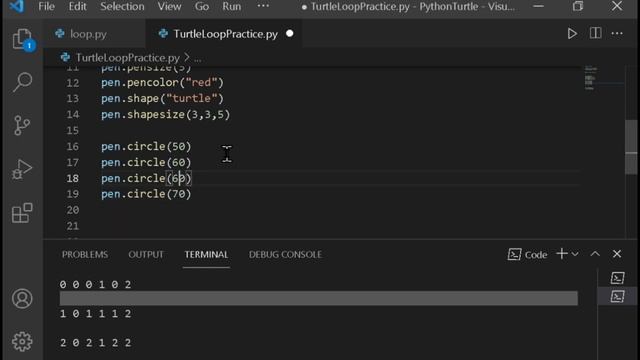Maximize the panel with the up chevron
The width and height of the screenshot is (640, 360).
(x=595, y=254)
